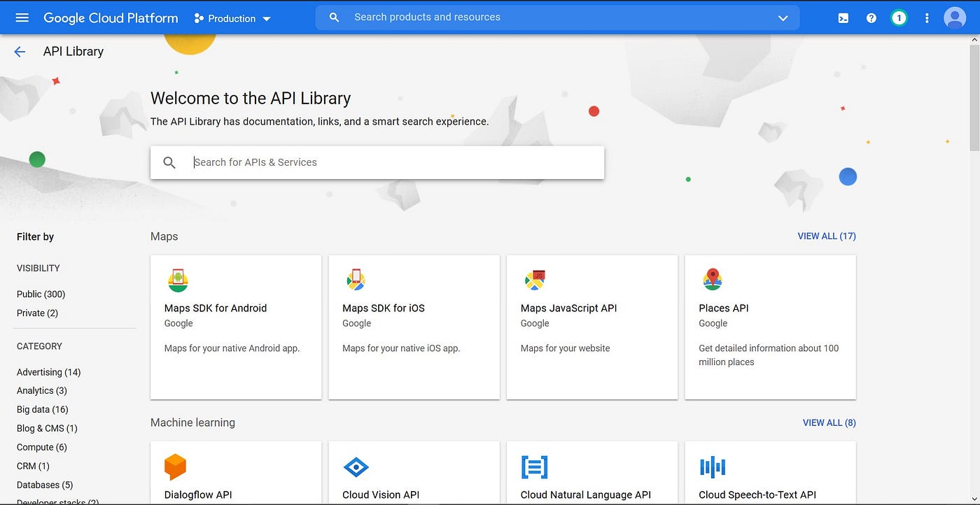The width and height of the screenshot is (980, 505).
Task: Filter by Advertising (14) category
Action: pyautogui.click(x=49, y=372)
